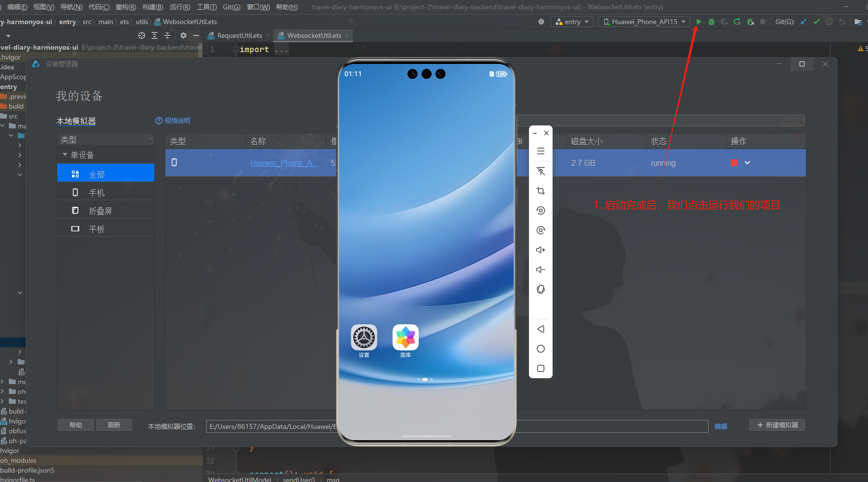Click the 新建模拟器 button
Image resolution: width=868 pixels, height=482 pixels.
pos(777,425)
